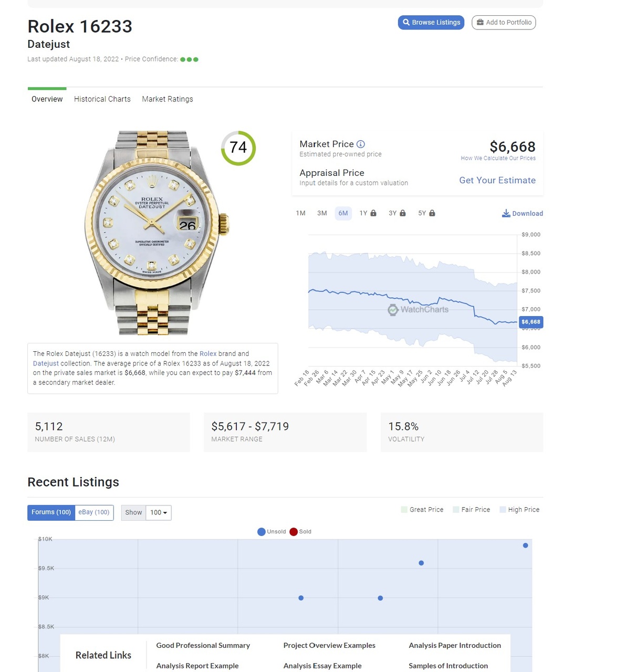Open the How We Calculate Our Prices link
This screenshot has width=626, height=672.
[498, 158]
